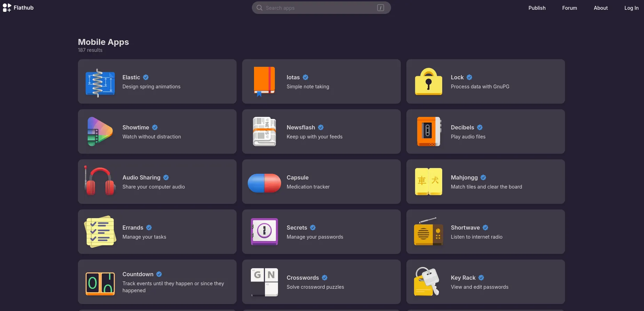644x311 pixels.
Task: Go to Flathub home via title text
Action: (x=24, y=8)
